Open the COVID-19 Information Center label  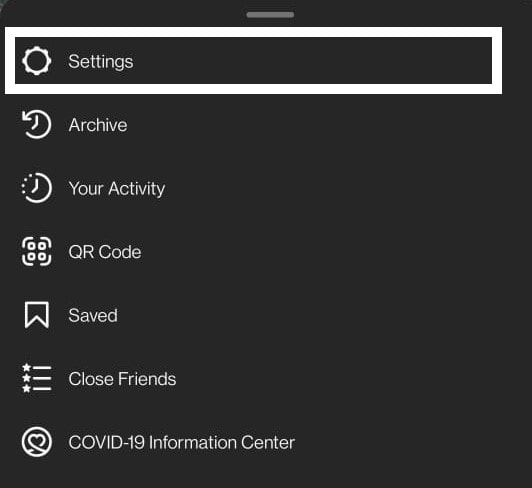click(182, 443)
